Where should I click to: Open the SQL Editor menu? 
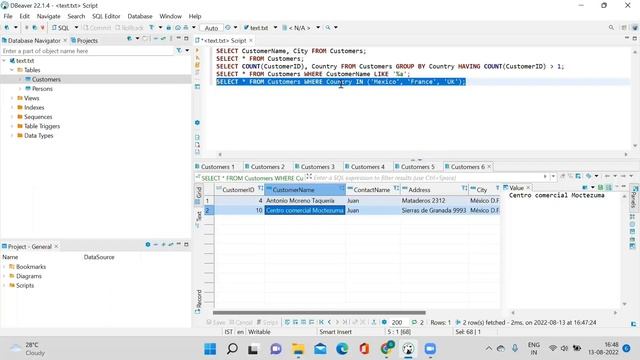pyautogui.click(x=106, y=16)
